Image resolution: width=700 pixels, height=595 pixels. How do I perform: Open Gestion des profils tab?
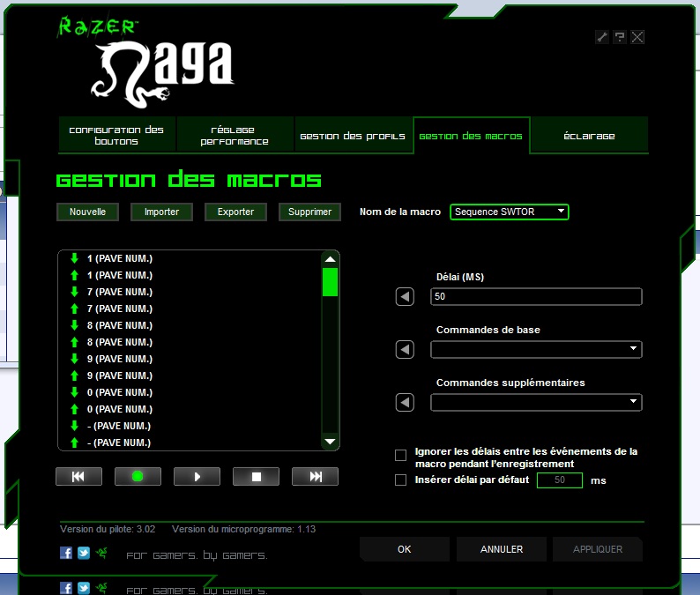[353, 135]
